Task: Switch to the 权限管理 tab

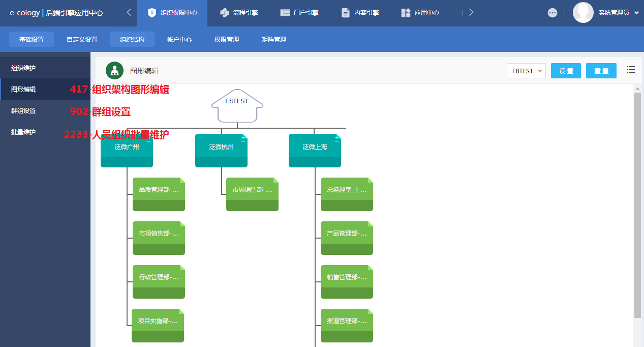Action: pos(227,39)
